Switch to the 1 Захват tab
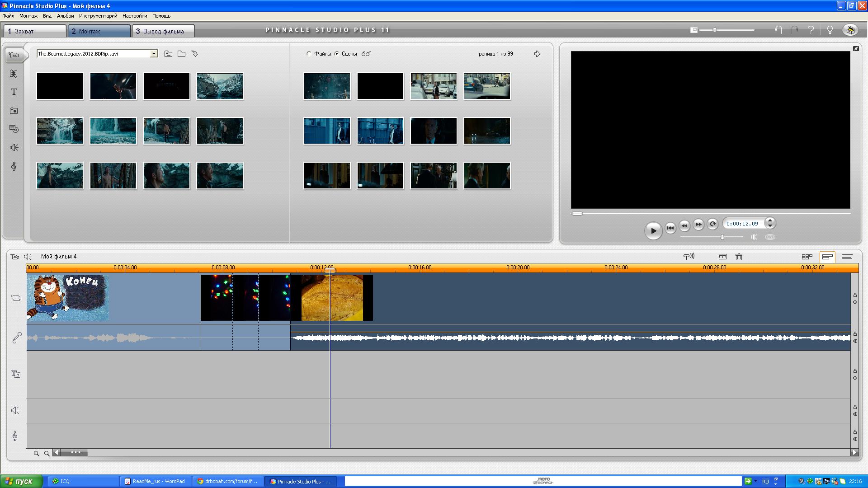This screenshot has height=488, width=868. point(35,31)
